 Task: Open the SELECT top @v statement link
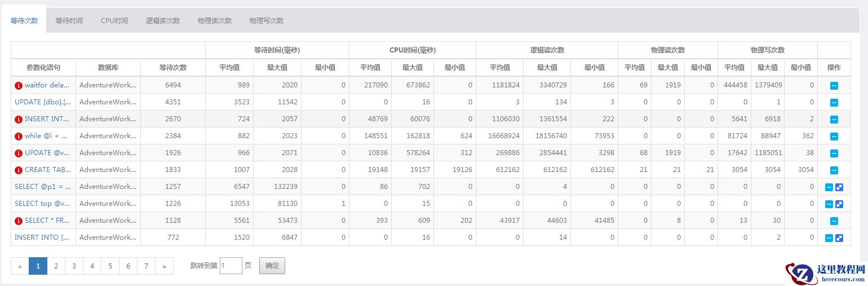[x=43, y=204]
